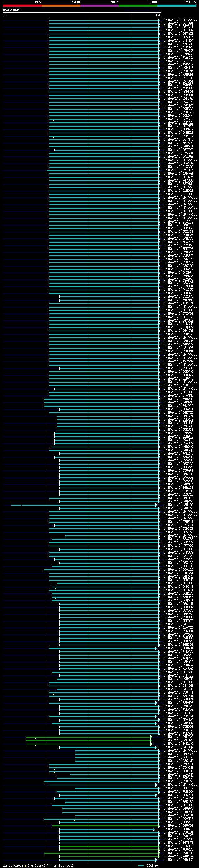Click the query end position 184
This screenshot has width=199, height=868.
click(157, 16)
